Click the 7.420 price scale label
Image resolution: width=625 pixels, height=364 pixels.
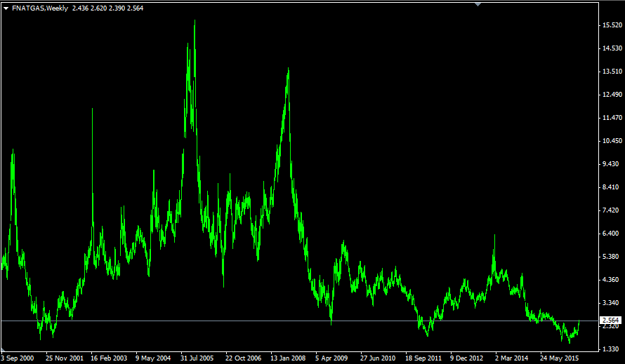(x=612, y=210)
